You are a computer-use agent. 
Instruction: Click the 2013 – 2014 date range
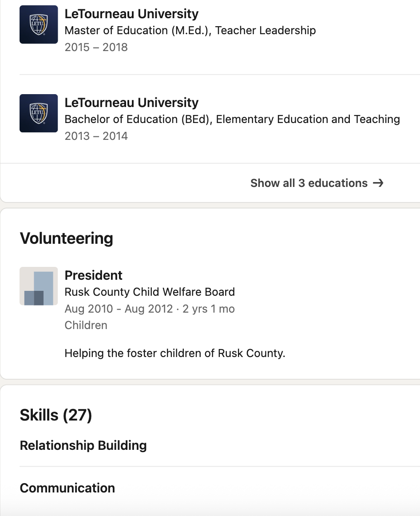pyautogui.click(x=96, y=136)
